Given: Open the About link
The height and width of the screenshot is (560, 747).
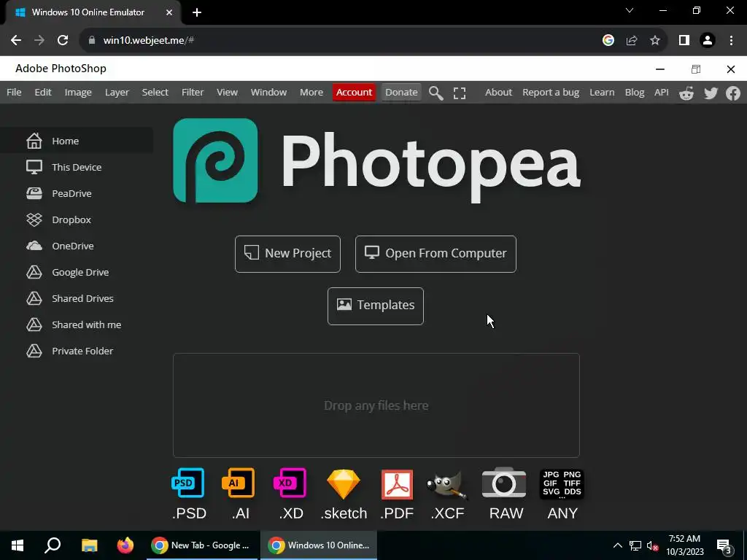Looking at the screenshot, I should tap(498, 93).
